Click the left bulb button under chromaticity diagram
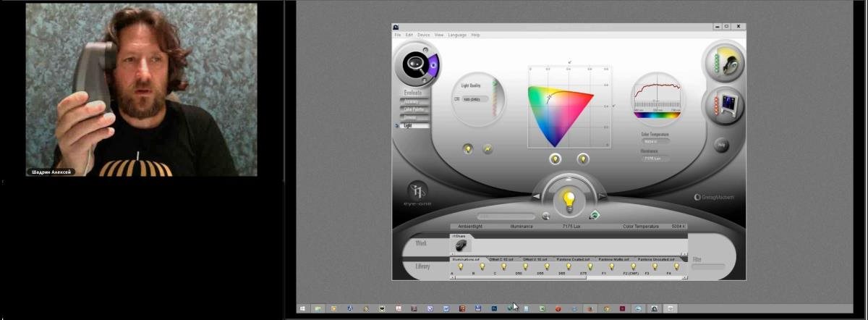The image size is (868, 320). [556, 159]
